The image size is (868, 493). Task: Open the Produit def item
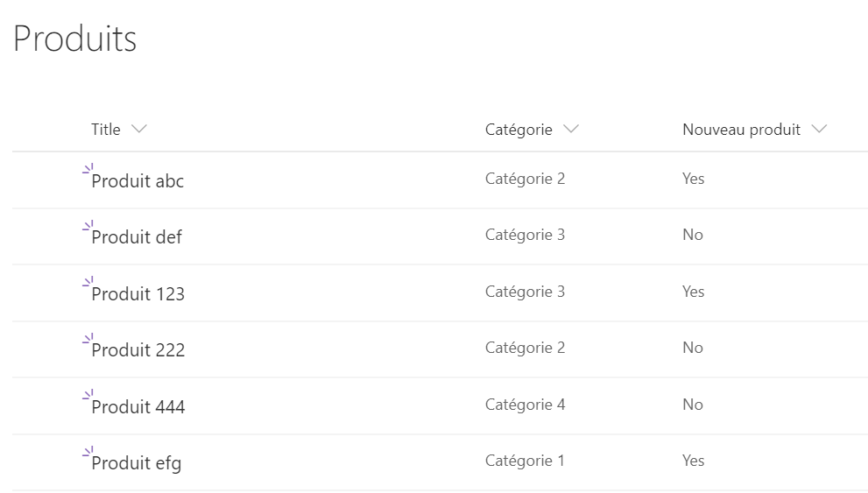tap(137, 237)
